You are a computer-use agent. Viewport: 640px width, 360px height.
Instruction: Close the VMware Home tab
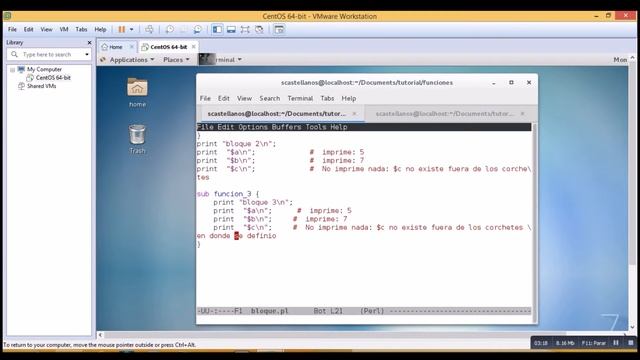pos(131,47)
